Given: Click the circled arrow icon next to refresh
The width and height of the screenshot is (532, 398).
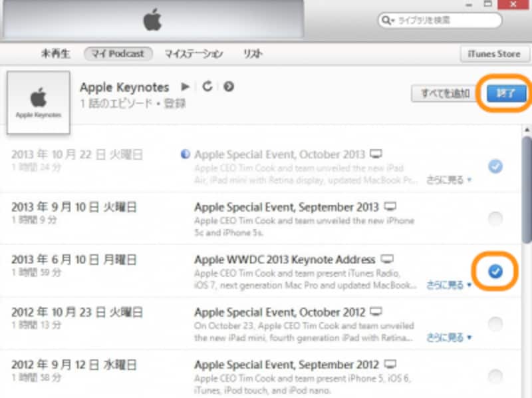Looking at the screenshot, I should (228, 87).
